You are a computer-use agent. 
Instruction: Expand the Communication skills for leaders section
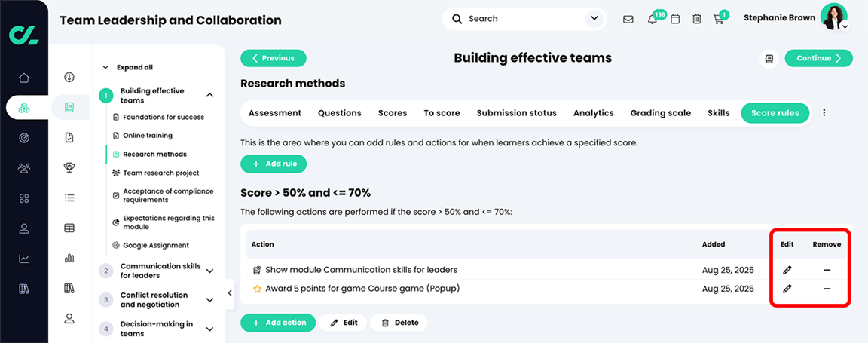pyautogui.click(x=209, y=271)
